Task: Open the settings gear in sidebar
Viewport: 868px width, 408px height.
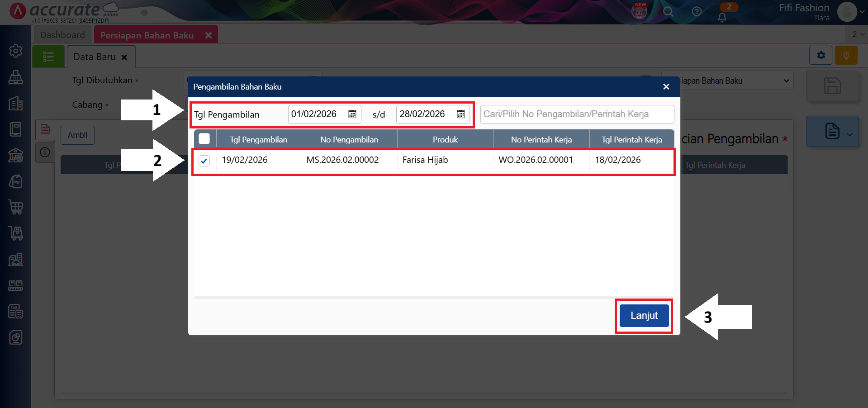Action: 16,51
